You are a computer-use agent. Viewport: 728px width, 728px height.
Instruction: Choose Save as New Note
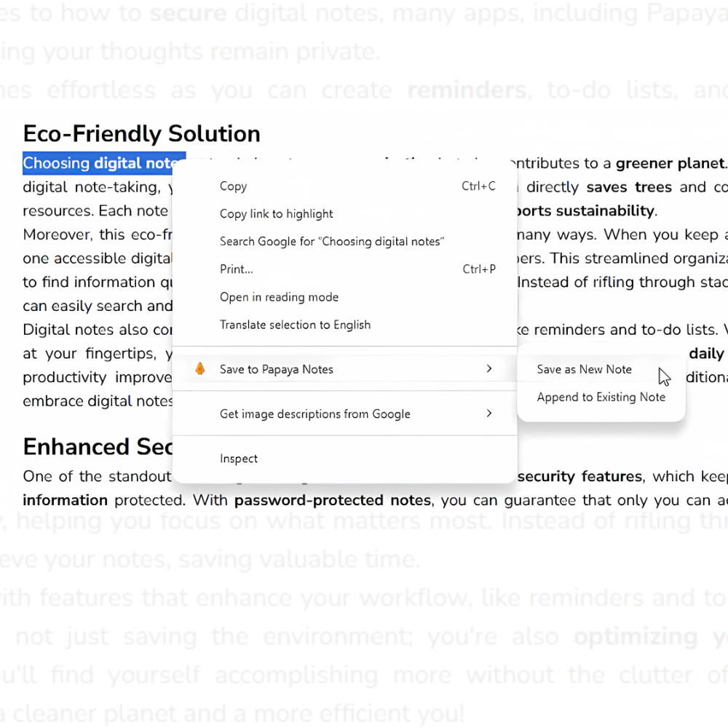coord(584,370)
